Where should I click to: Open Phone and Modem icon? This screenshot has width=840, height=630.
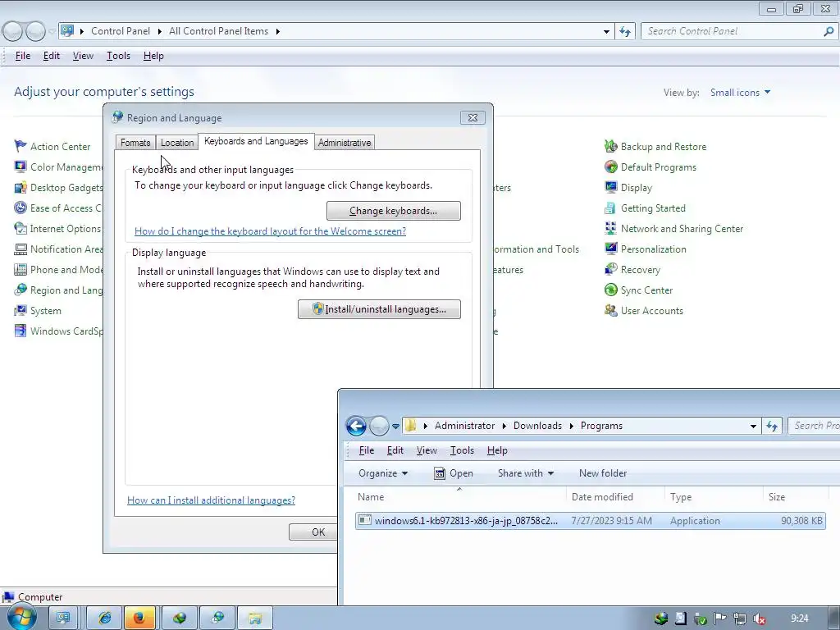coord(21,269)
